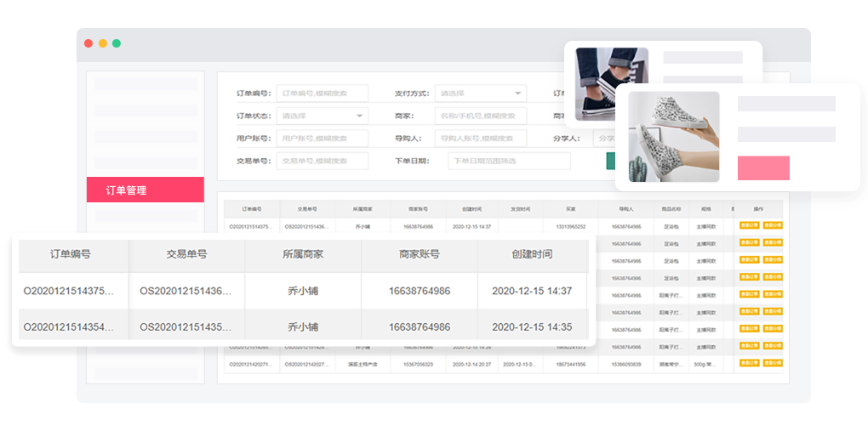Click the 订单编号 search input field
Image resolution: width=868 pixels, height=437 pixels.
click(323, 94)
